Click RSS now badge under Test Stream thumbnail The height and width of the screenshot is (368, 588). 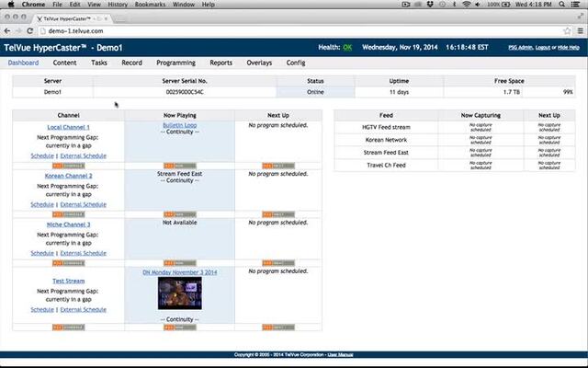point(179,327)
